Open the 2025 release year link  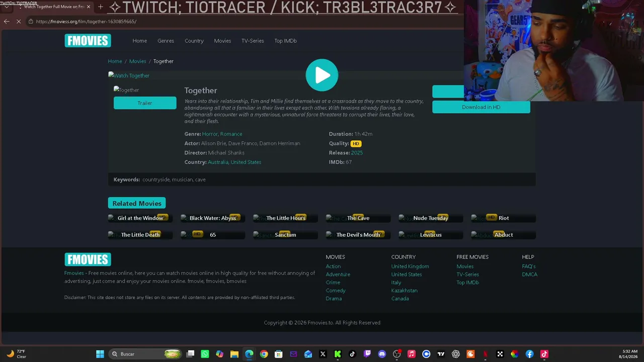coord(357,153)
